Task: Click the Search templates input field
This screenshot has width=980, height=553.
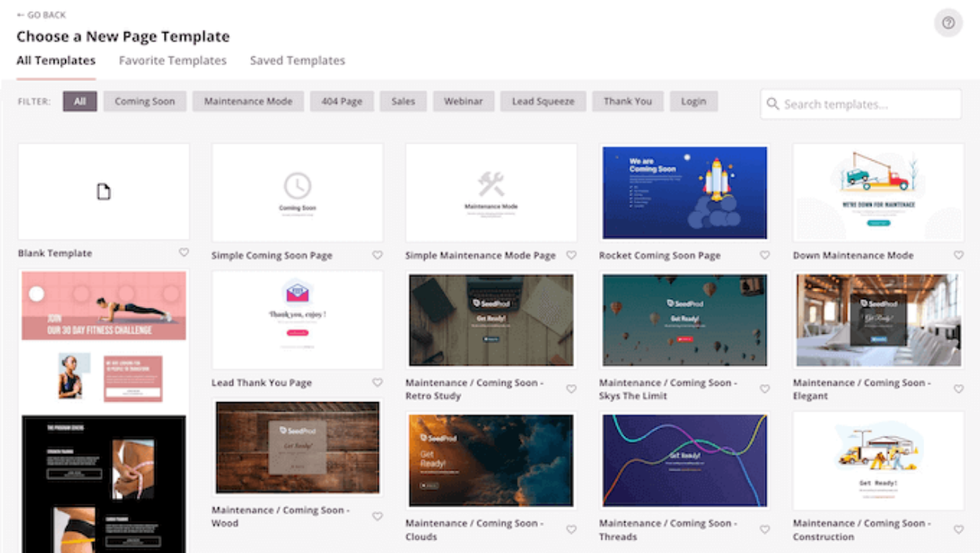Action: [868, 104]
